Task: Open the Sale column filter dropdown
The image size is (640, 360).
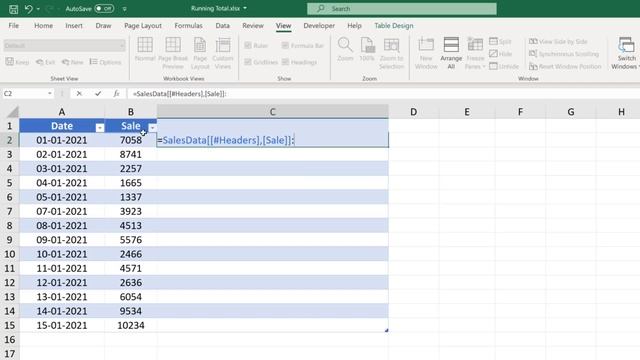Action: tap(152, 128)
